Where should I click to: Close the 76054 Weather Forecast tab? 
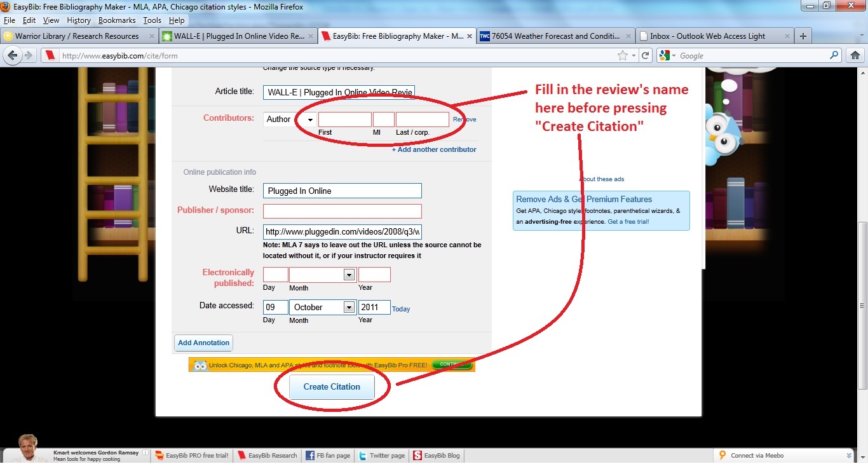[x=628, y=36]
